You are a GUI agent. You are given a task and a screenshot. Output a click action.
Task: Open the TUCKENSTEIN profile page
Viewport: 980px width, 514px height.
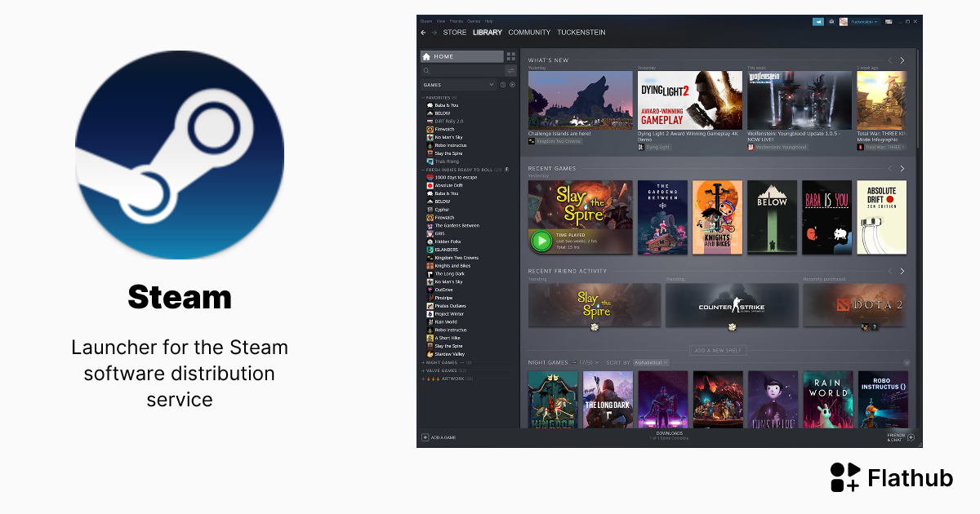tap(581, 33)
